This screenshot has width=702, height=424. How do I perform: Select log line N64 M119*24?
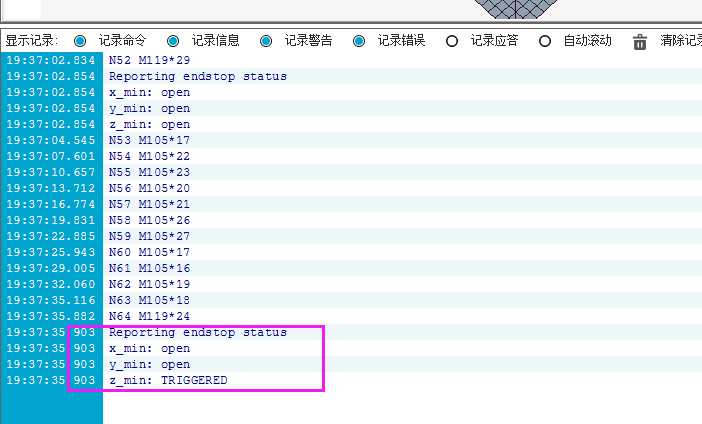[x=149, y=316]
